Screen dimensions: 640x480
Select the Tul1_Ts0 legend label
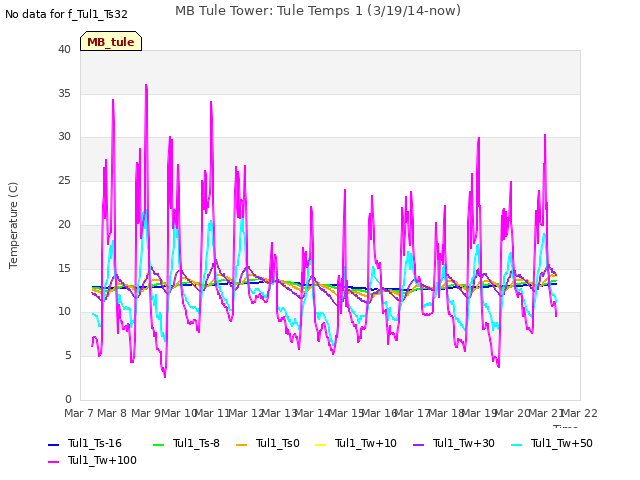click(x=278, y=443)
